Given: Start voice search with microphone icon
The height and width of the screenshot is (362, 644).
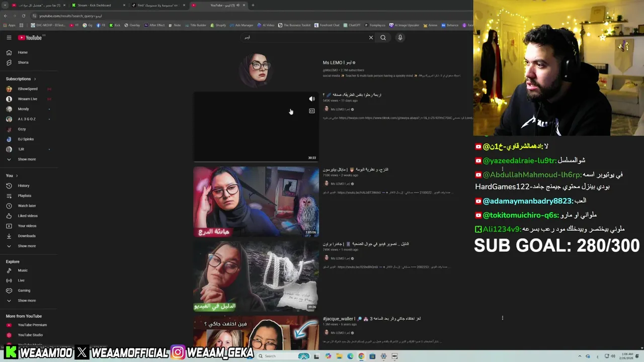Looking at the screenshot, I should pyautogui.click(x=400, y=38).
